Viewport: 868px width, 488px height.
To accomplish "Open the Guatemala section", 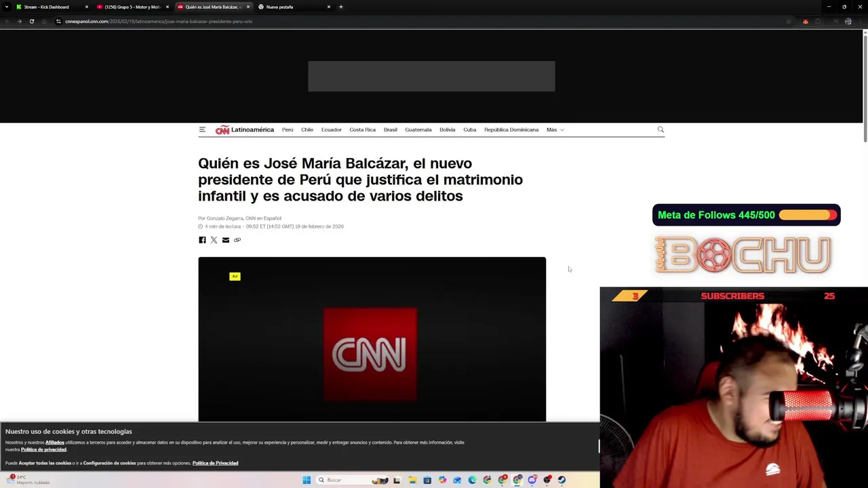I will pyautogui.click(x=418, y=129).
